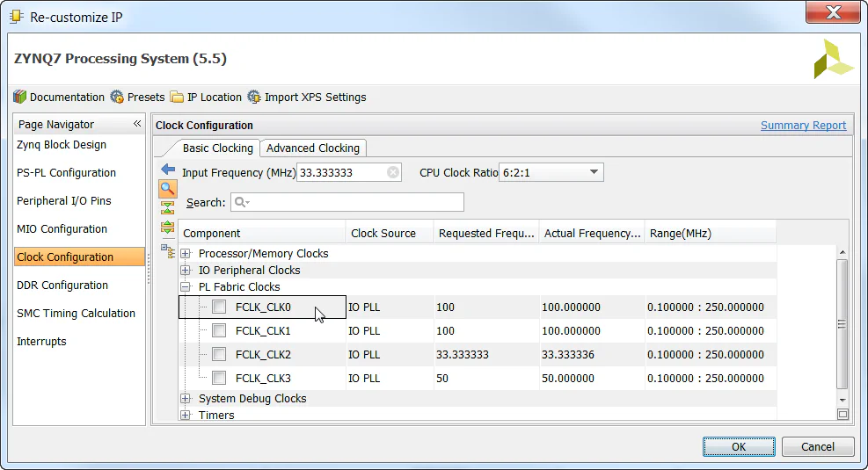The width and height of the screenshot is (868, 470).
Task: Switch to Basic Clocking tab
Action: click(x=217, y=148)
